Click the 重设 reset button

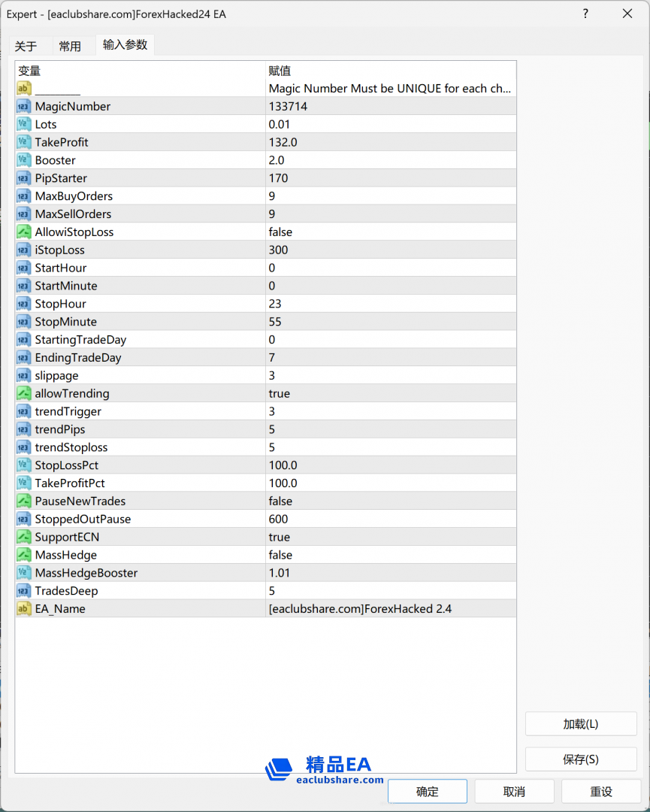601,791
